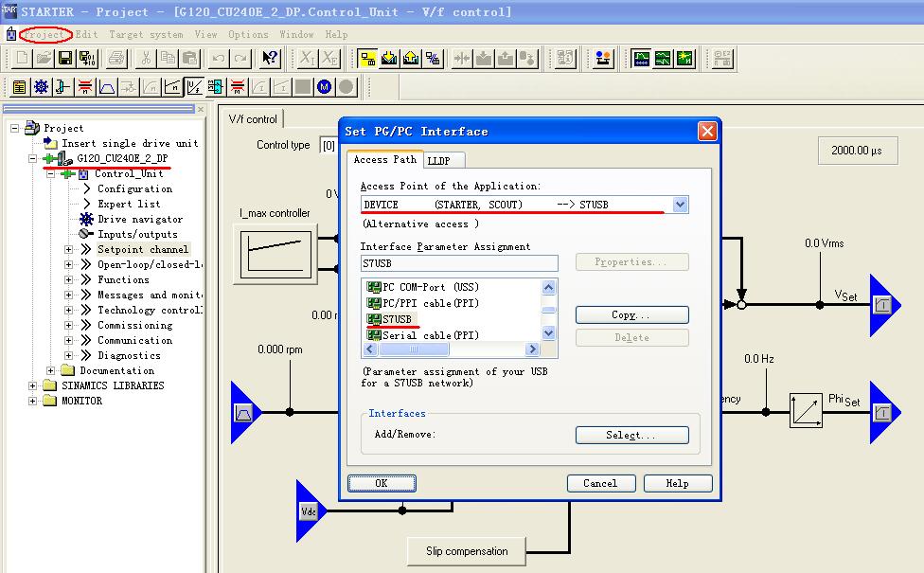
Task: Click OK in Set PG/PC Interface dialog
Action: point(382,483)
